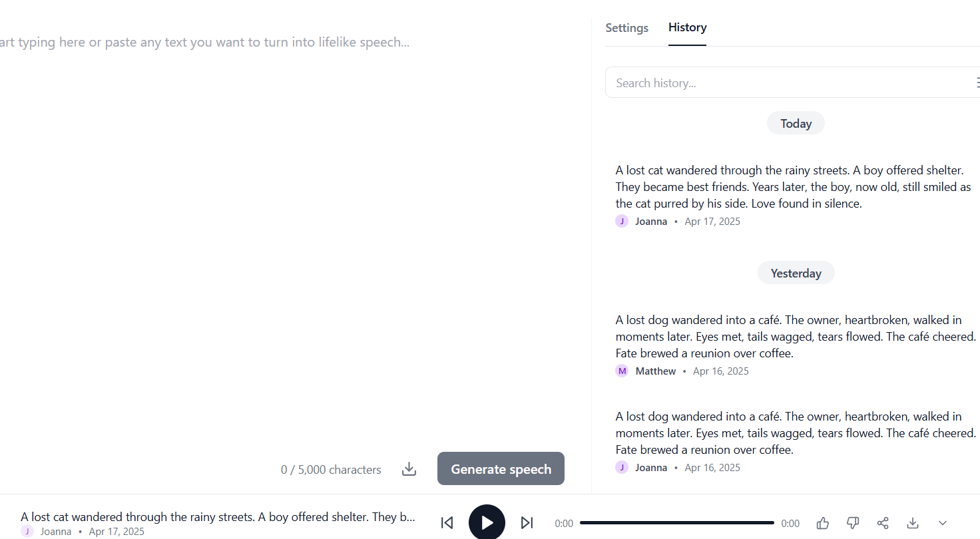Skip to the previous track
The height and width of the screenshot is (539, 980).
(x=447, y=523)
